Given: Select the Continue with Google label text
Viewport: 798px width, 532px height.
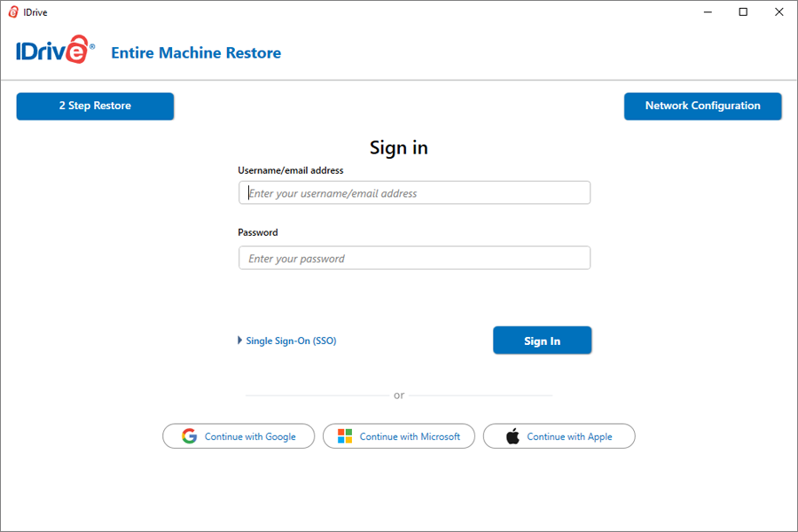Looking at the screenshot, I should coord(250,437).
